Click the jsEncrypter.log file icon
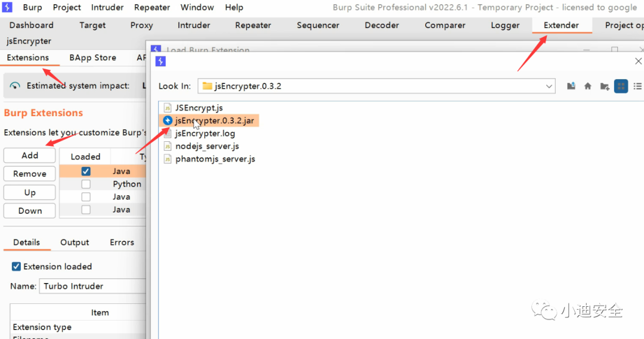Viewport: 644px width, 339px height. tap(167, 133)
